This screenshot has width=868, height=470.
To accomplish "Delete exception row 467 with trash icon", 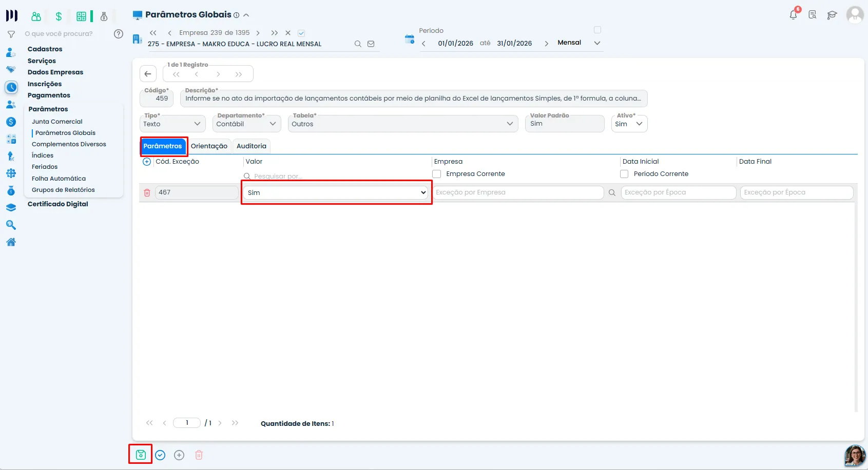I will 147,192.
